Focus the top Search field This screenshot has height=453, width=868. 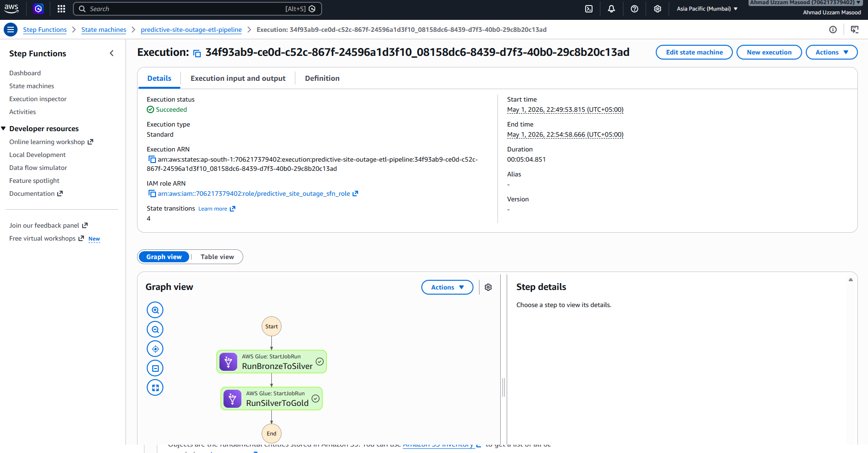point(197,9)
